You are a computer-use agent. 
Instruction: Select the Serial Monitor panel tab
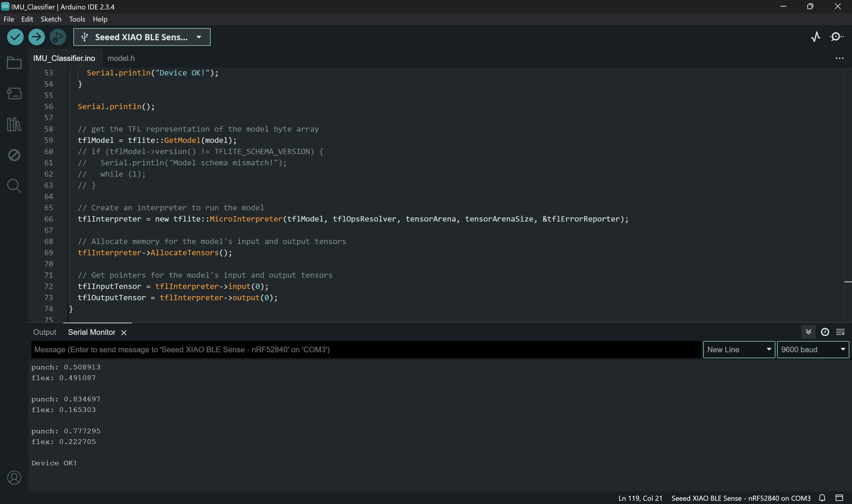point(92,332)
